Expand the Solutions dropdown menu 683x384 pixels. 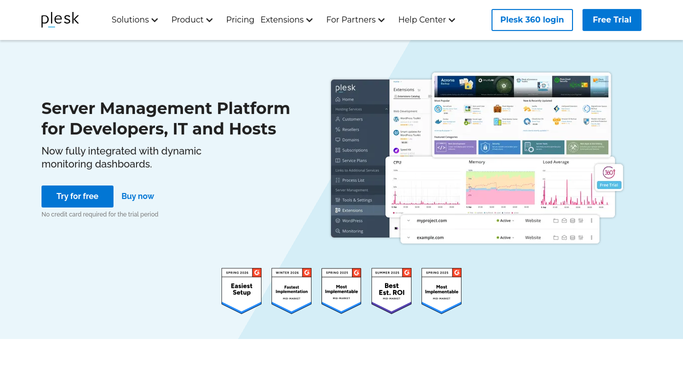pos(135,20)
